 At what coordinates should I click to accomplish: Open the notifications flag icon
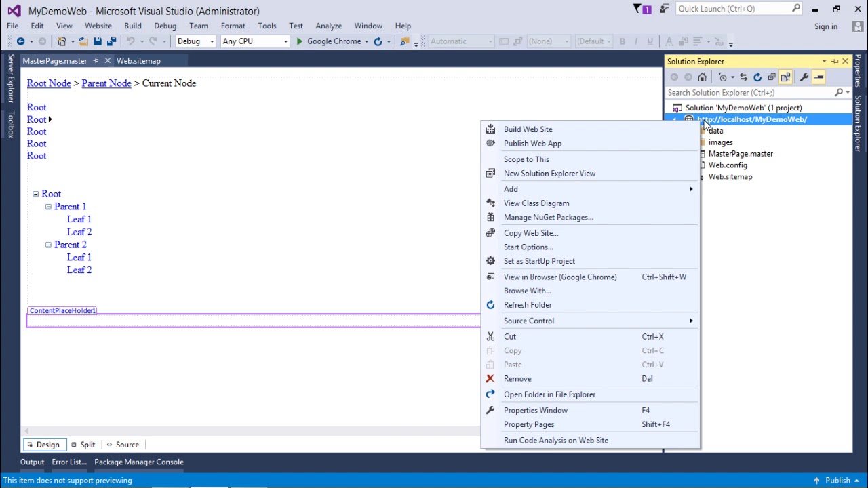(637, 9)
